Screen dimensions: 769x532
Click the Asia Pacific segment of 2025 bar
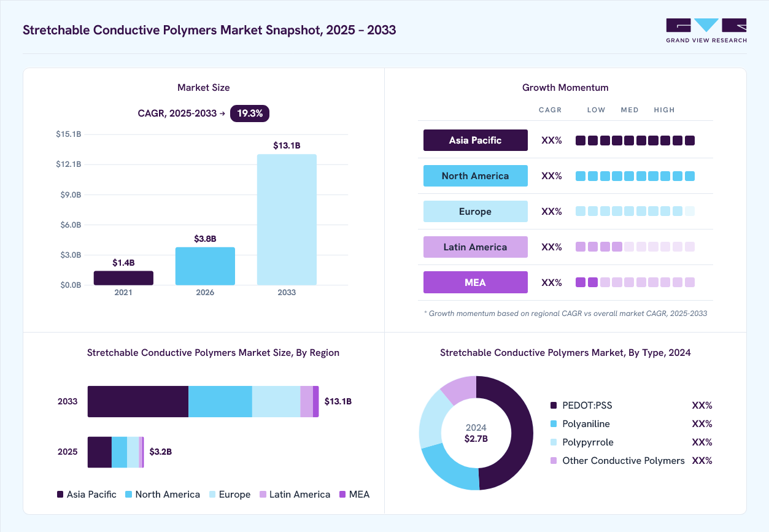(99, 452)
